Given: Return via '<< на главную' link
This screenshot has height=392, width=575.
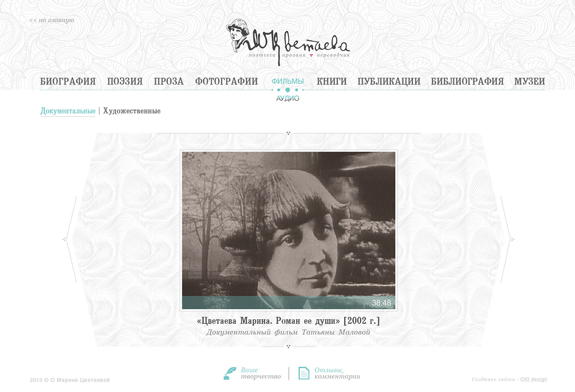Looking at the screenshot, I should (x=52, y=20).
